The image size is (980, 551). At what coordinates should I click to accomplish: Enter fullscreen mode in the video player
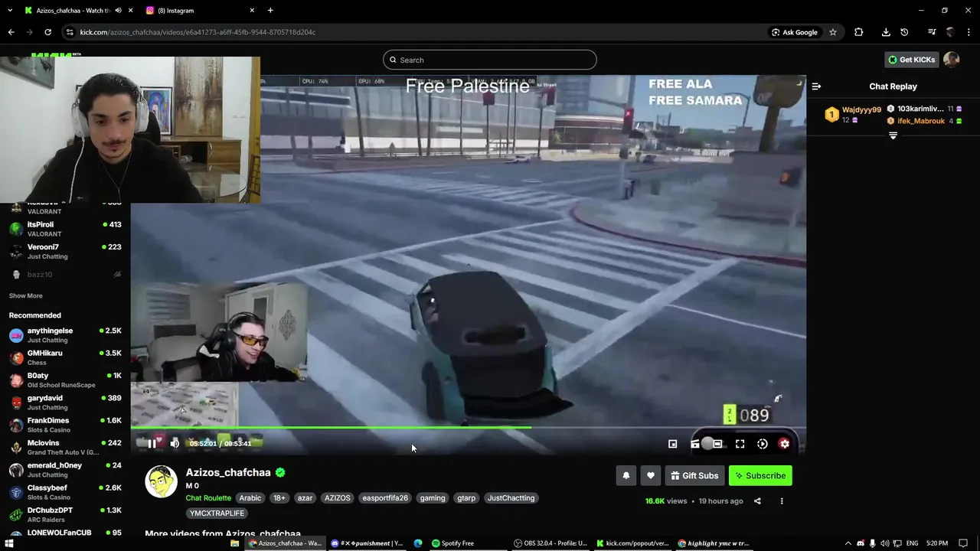(740, 444)
